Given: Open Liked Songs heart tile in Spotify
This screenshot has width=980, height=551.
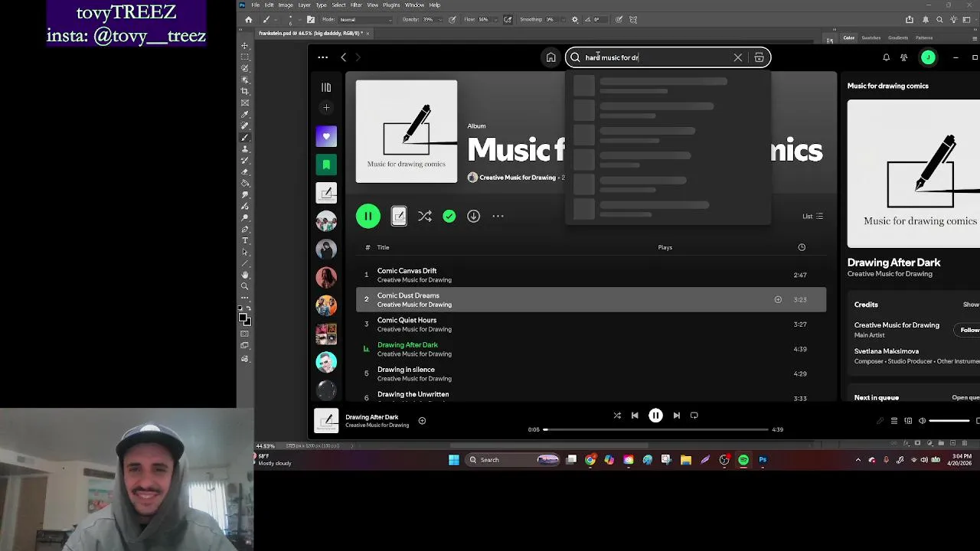Looking at the screenshot, I should [326, 136].
